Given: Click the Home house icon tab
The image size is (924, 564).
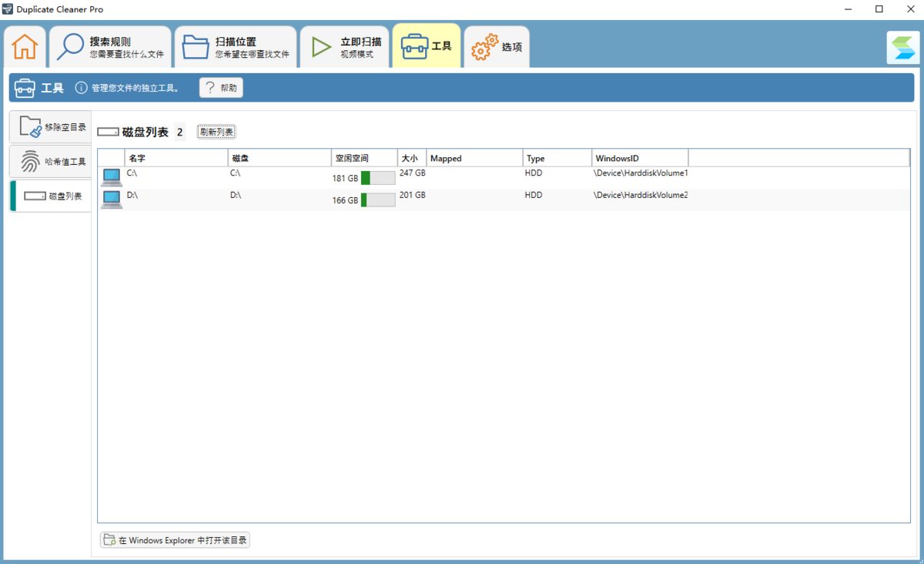Looking at the screenshot, I should 25,46.
